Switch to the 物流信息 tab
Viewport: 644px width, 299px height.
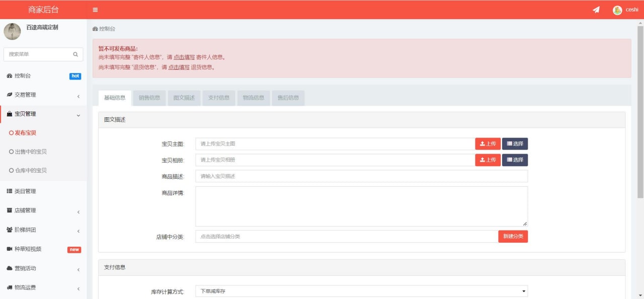[x=253, y=98]
